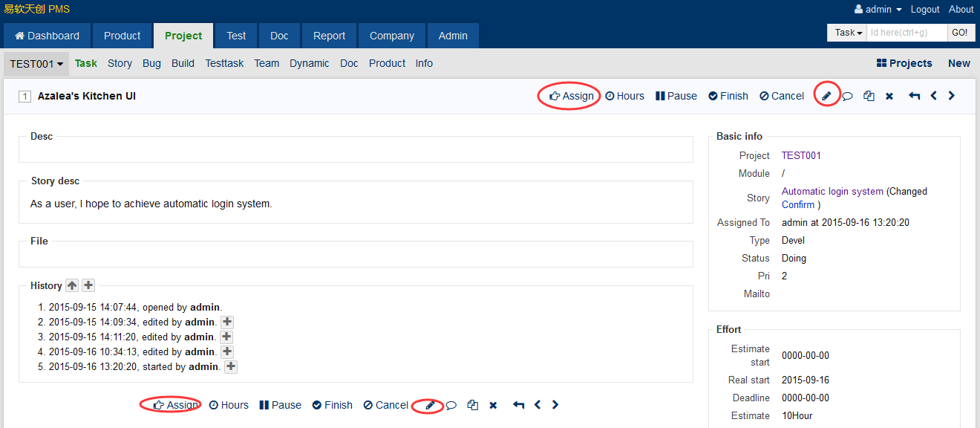Click the Pause button in the bottom toolbar

point(280,405)
